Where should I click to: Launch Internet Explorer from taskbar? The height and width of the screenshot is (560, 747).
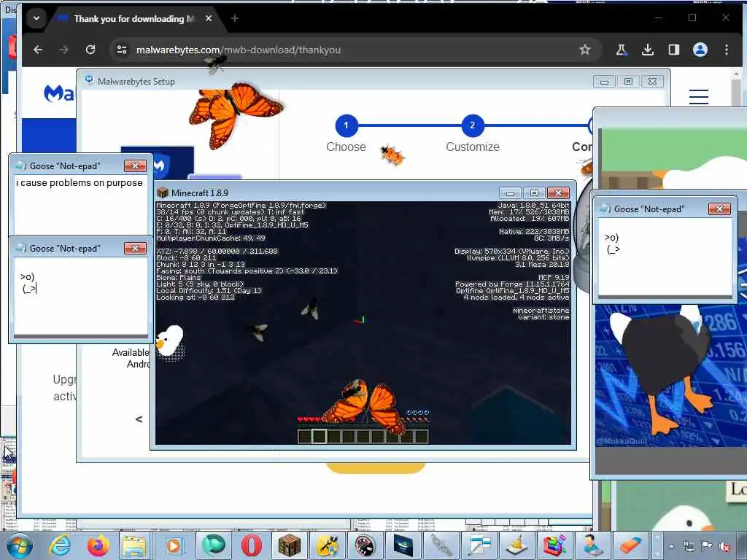click(x=60, y=545)
